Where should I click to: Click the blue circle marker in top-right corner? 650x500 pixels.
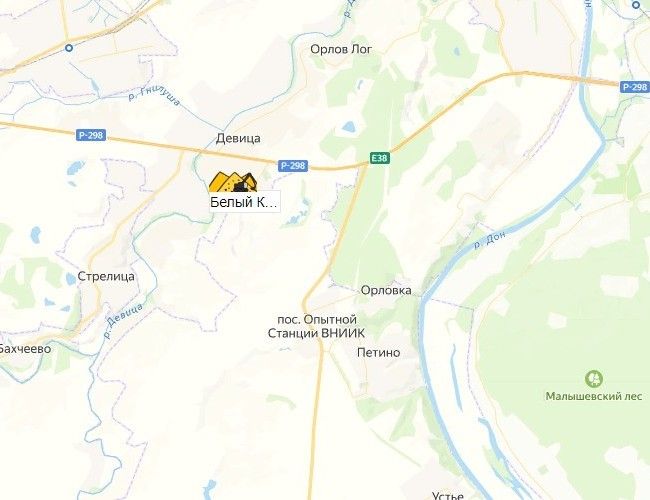[636, 5]
